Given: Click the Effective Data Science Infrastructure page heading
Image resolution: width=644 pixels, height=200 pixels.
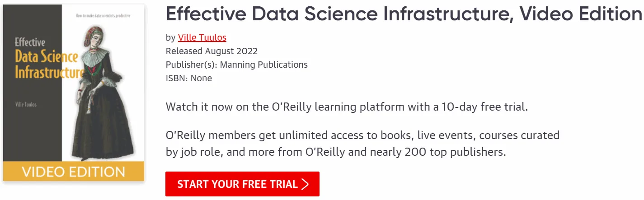Looking at the screenshot, I should [x=404, y=14].
